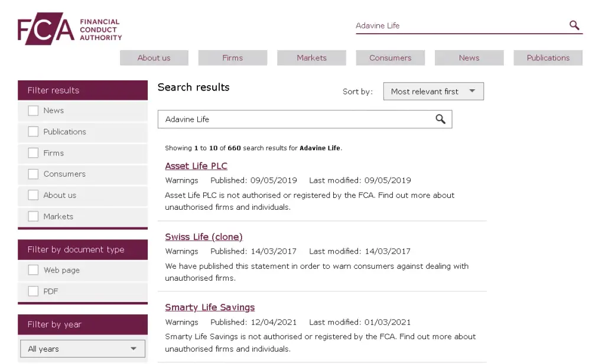Image resolution: width=605 pixels, height=364 pixels.
Task: Open the 'All years' filter dropdown
Action: [x=83, y=349]
